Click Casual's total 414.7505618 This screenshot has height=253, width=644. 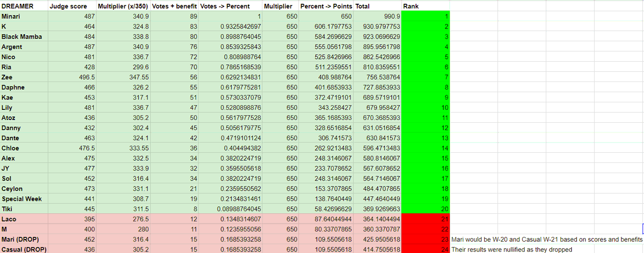[377, 250]
